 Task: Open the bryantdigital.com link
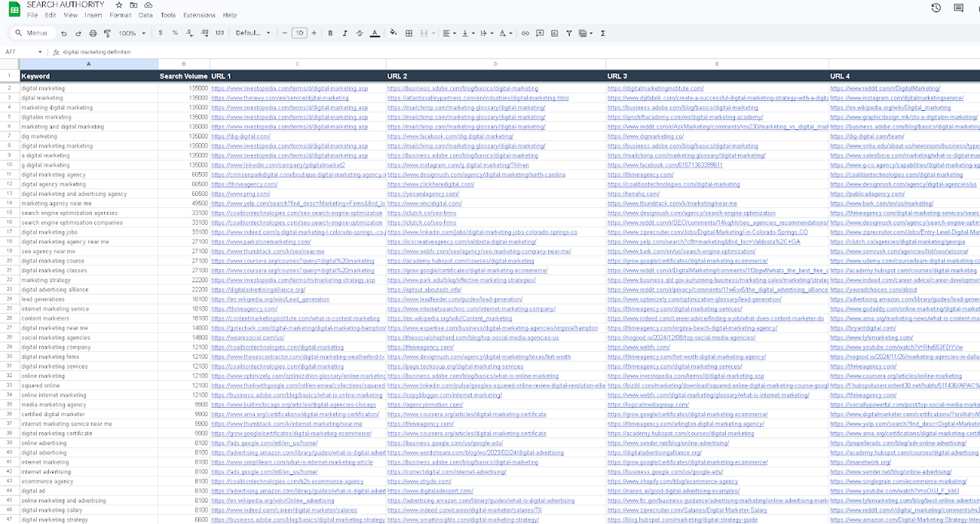[x=863, y=328]
